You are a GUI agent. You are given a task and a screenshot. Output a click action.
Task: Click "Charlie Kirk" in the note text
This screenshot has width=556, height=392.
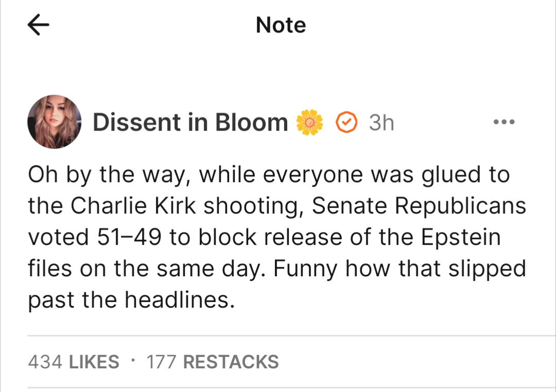click(134, 206)
